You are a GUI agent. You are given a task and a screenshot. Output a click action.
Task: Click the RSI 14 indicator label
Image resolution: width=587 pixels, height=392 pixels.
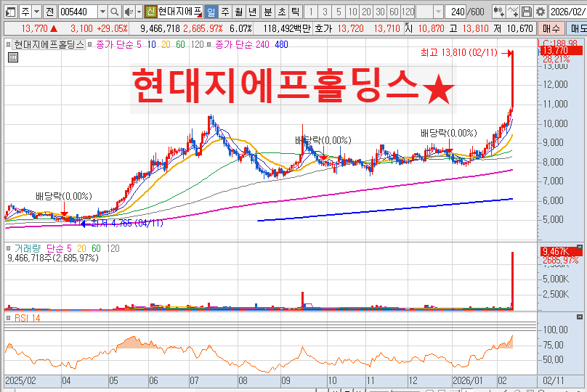tap(28, 318)
